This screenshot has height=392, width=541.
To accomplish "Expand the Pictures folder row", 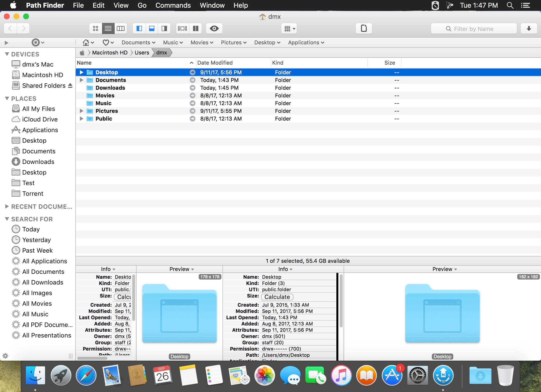I will click(x=82, y=111).
